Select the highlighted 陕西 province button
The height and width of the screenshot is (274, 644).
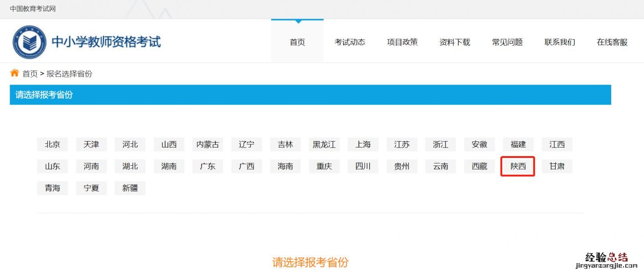518,167
